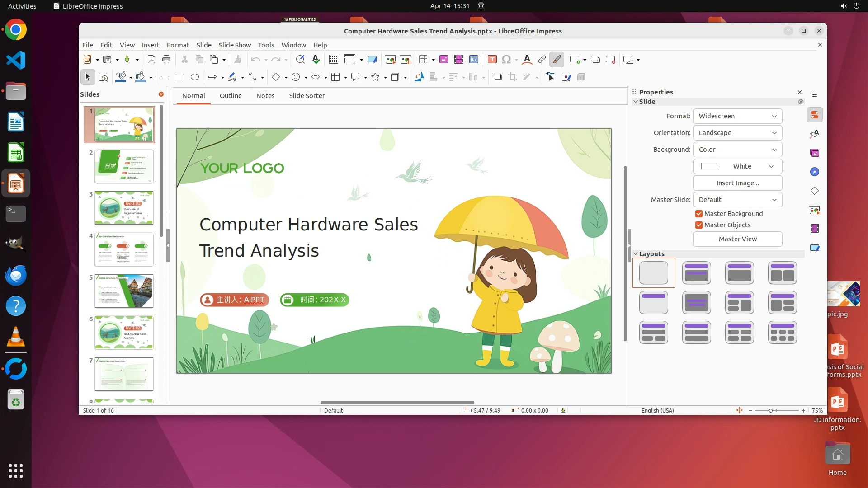Collapse the Layouts section

point(636,254)
